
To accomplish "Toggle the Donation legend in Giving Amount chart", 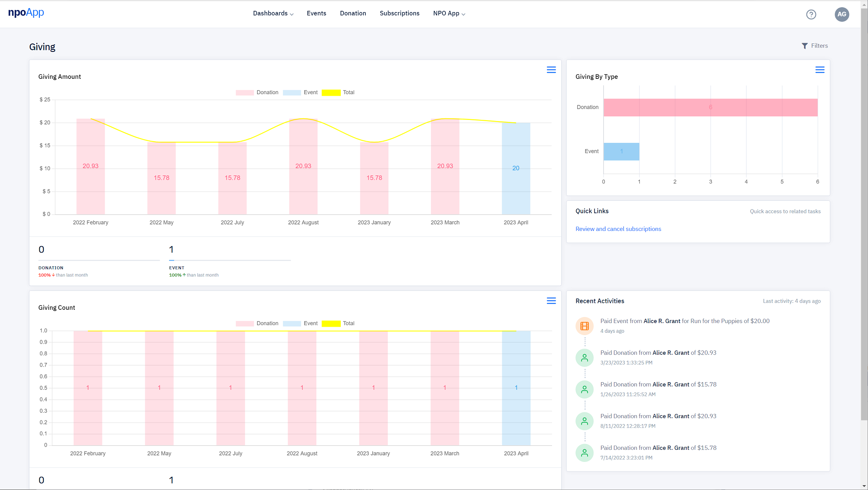I will [257, 93].
